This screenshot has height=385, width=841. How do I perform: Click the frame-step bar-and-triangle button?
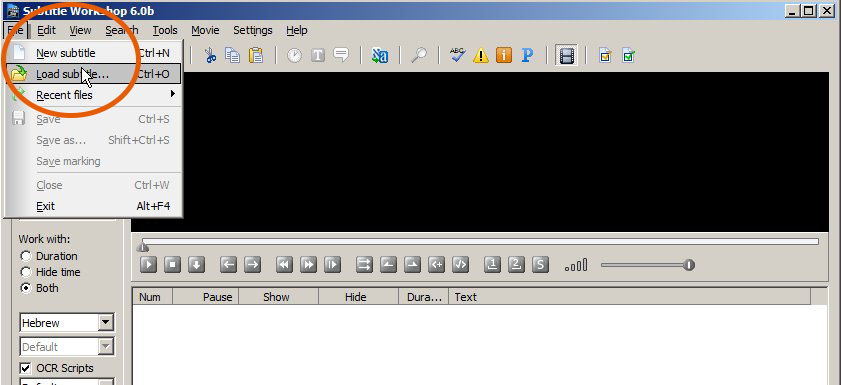[333, 264]
